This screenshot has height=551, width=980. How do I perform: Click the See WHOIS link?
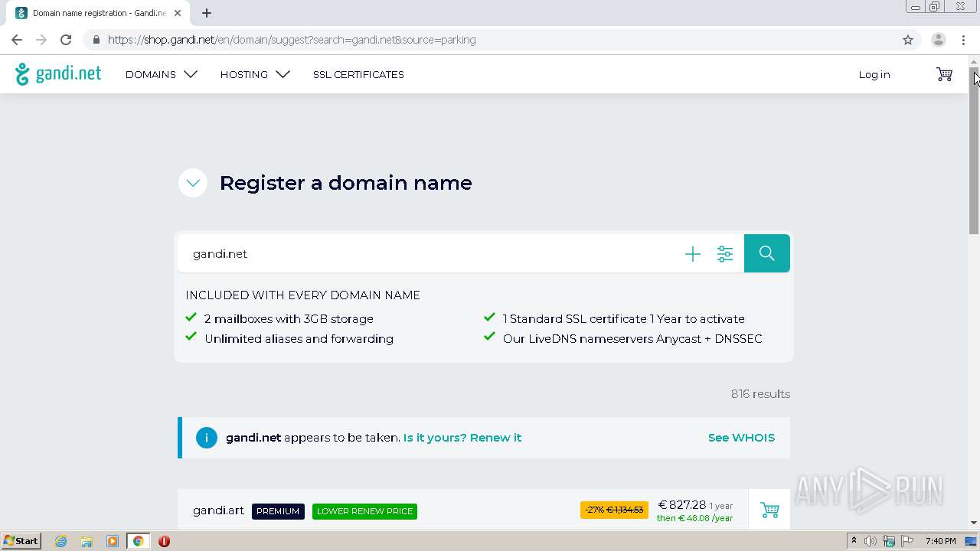pos(741,438)
